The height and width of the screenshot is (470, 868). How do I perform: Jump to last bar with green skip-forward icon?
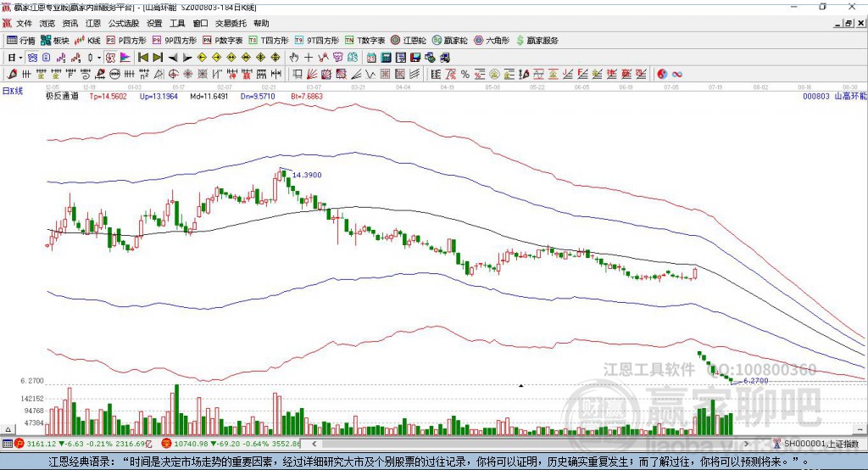[158, 58]
